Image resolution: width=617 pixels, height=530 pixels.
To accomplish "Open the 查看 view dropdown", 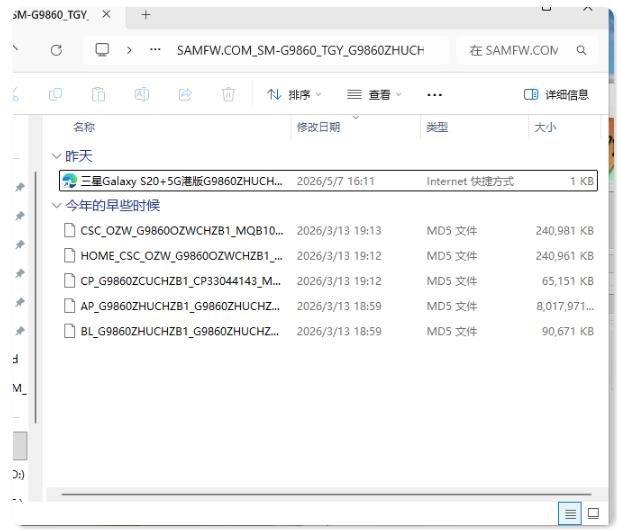I will [x=374, y=95].
